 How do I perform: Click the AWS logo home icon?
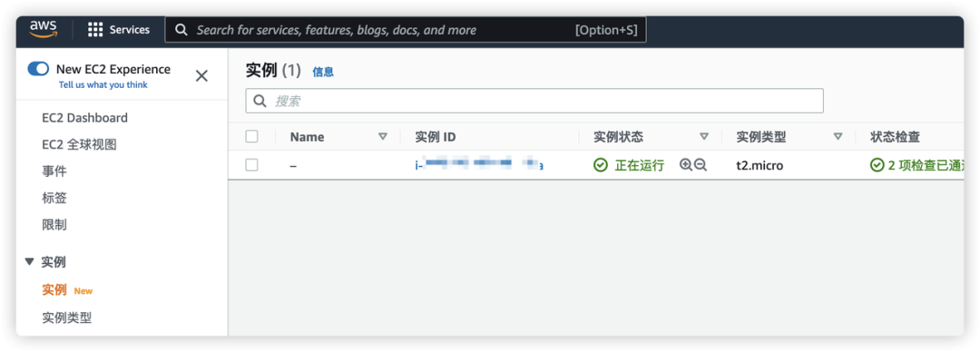(44, 29)
